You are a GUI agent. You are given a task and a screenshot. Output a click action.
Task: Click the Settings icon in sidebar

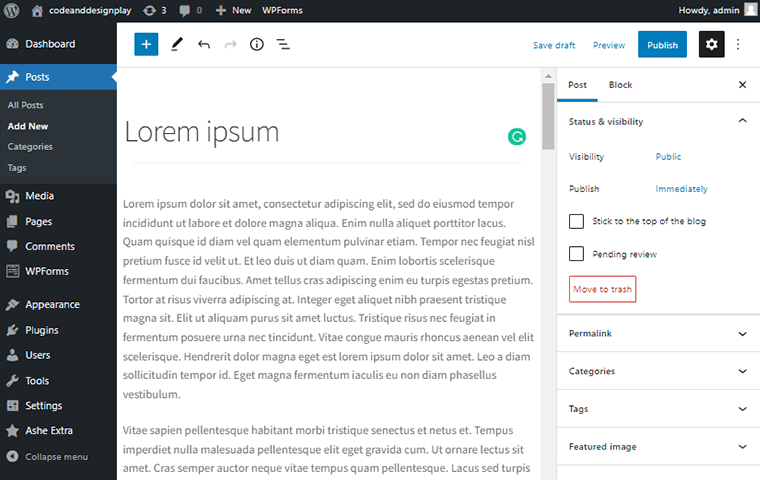pos(13,406)
